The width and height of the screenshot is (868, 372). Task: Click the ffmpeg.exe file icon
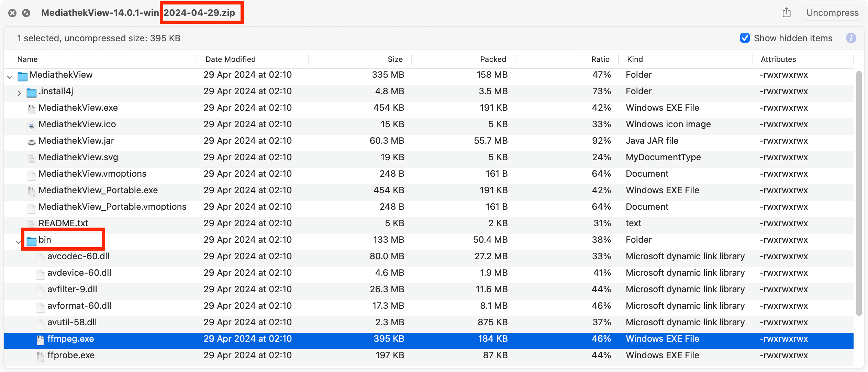tap(41, 340)
